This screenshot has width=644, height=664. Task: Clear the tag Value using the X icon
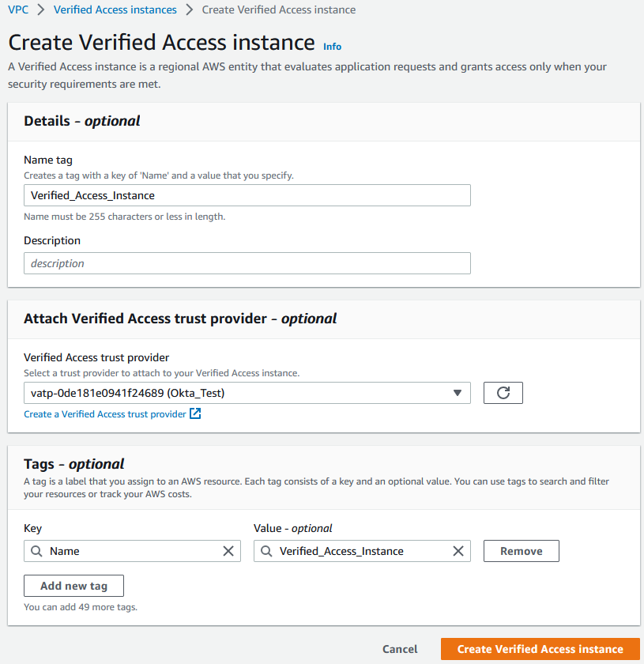[x=458, y=551]
